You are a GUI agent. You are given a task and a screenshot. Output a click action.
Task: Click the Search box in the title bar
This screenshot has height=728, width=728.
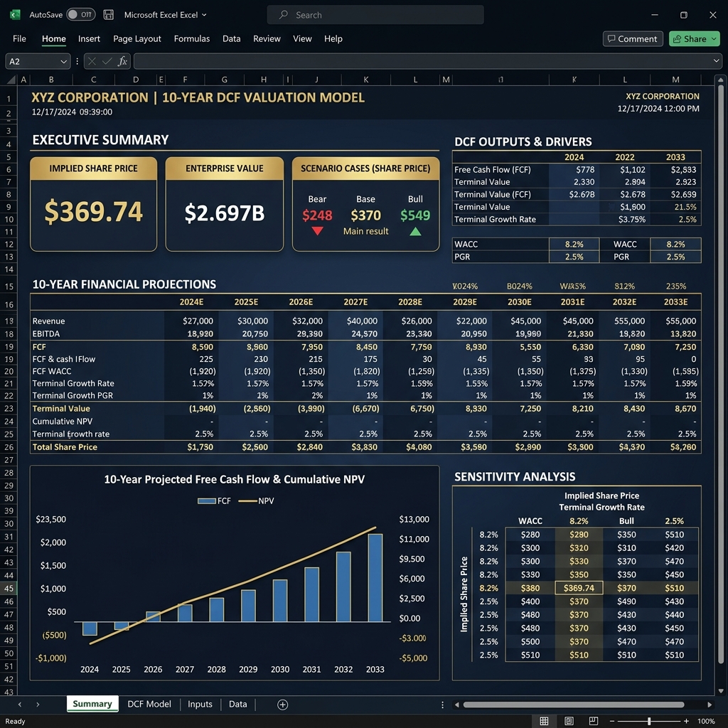click(x=375, y=15)
